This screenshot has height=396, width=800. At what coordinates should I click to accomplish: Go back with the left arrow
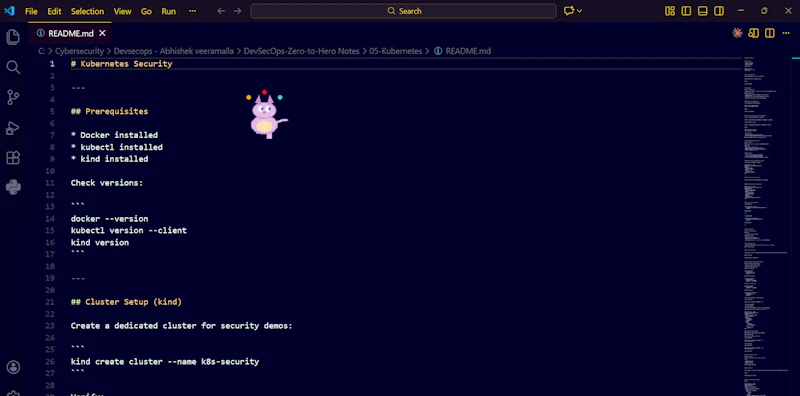coord(221,11)
